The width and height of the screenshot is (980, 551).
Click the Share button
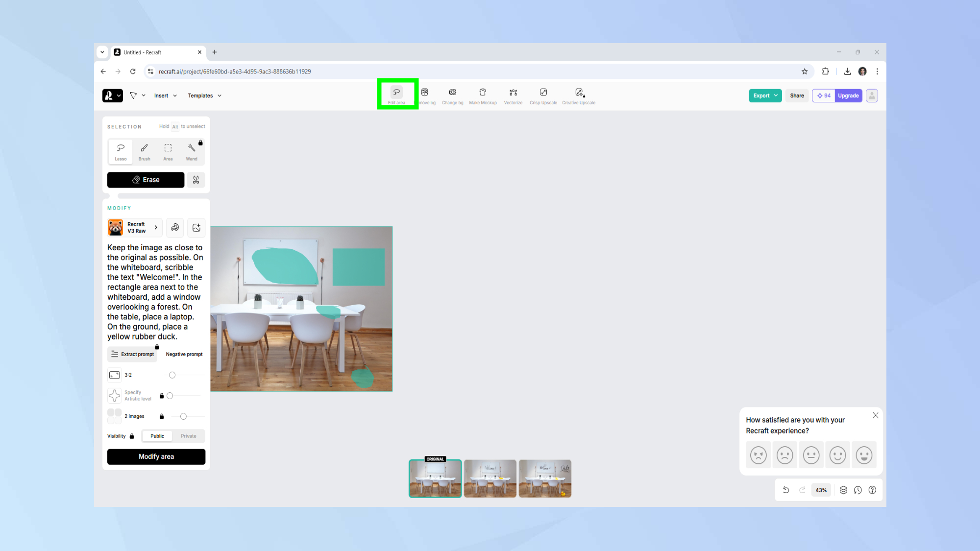(797, 96)
